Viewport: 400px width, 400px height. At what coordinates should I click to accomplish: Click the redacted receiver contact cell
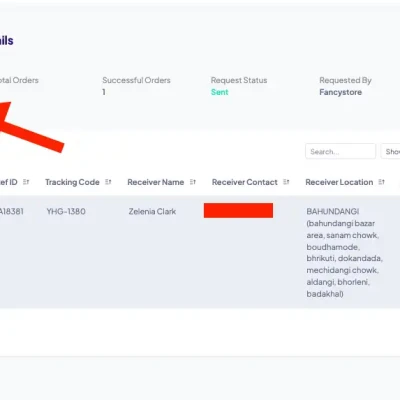(238, 210)
